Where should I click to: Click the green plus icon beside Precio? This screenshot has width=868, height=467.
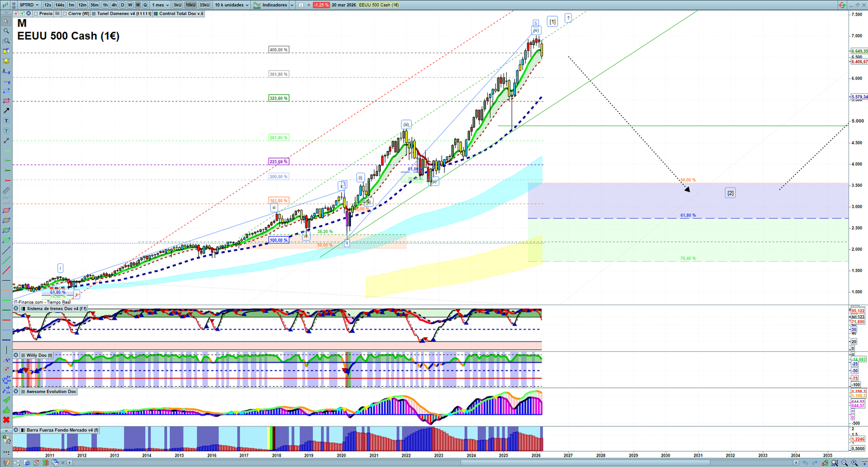[22, 14]
